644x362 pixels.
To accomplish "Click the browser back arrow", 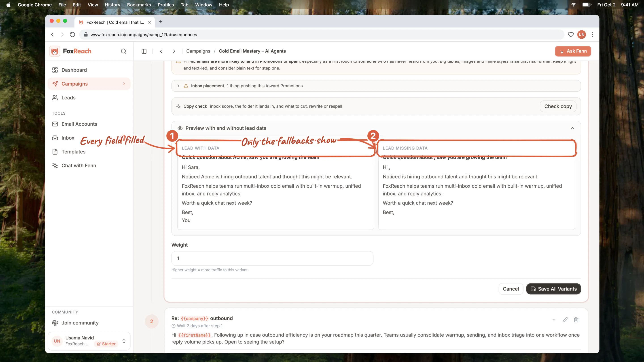I will tap(53, 35).
